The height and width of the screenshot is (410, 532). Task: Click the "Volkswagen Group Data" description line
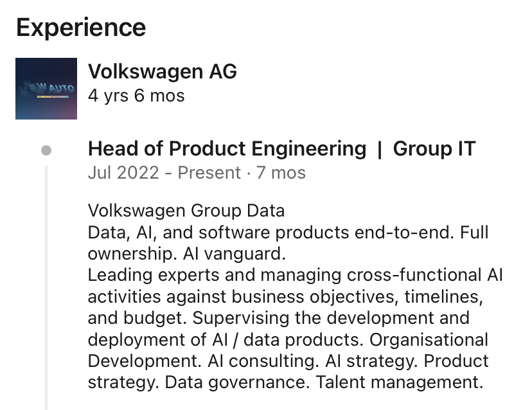[186, 211]
